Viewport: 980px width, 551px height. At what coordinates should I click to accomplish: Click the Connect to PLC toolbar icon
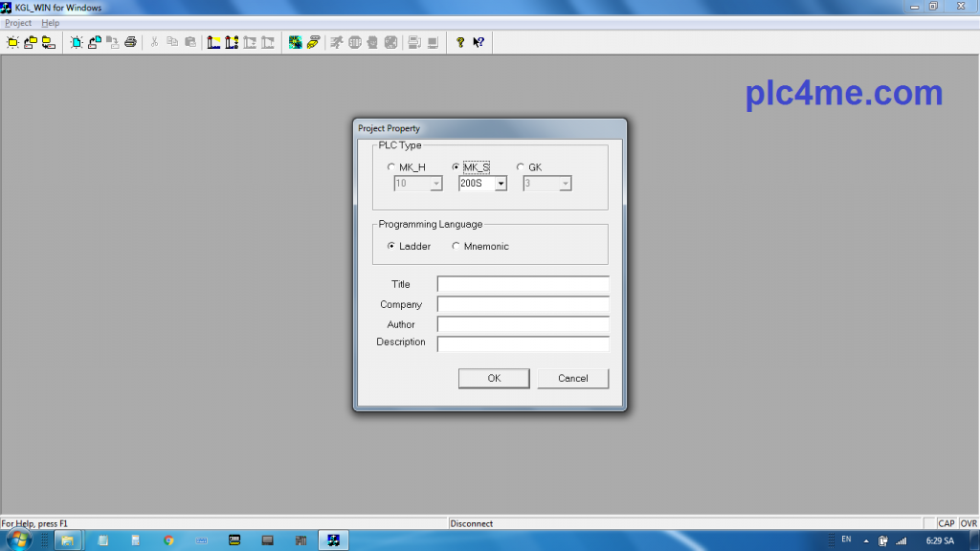pos(295,42)
